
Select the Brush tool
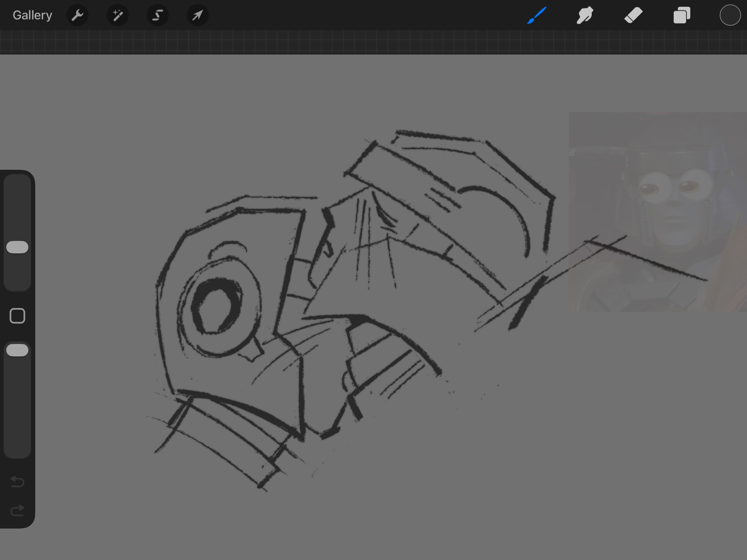[x=537, y=15]
